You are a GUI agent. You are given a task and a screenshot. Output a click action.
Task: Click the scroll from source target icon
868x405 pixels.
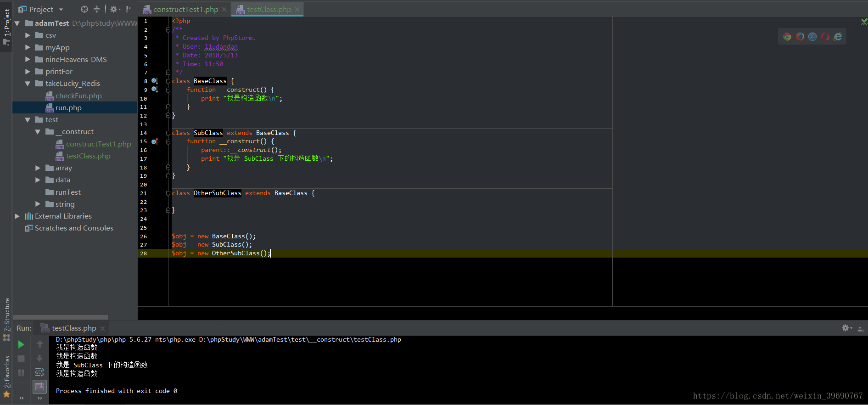point(84,9)
